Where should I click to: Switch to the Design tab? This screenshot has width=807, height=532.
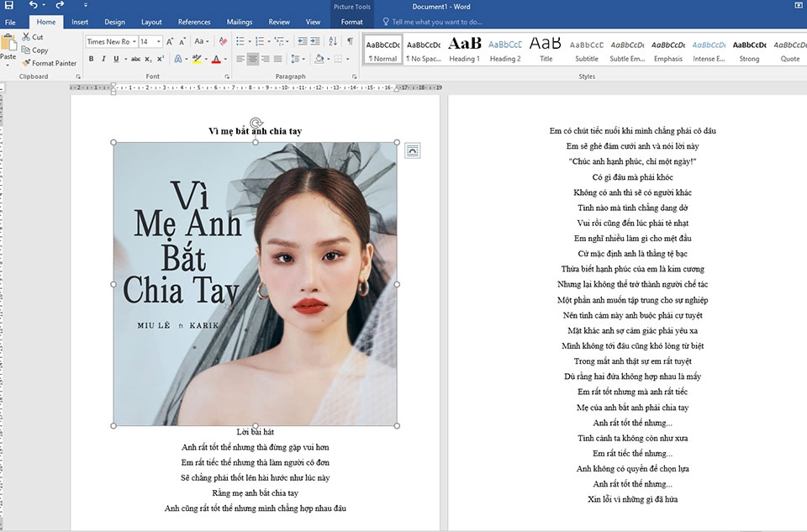[114, 22]
